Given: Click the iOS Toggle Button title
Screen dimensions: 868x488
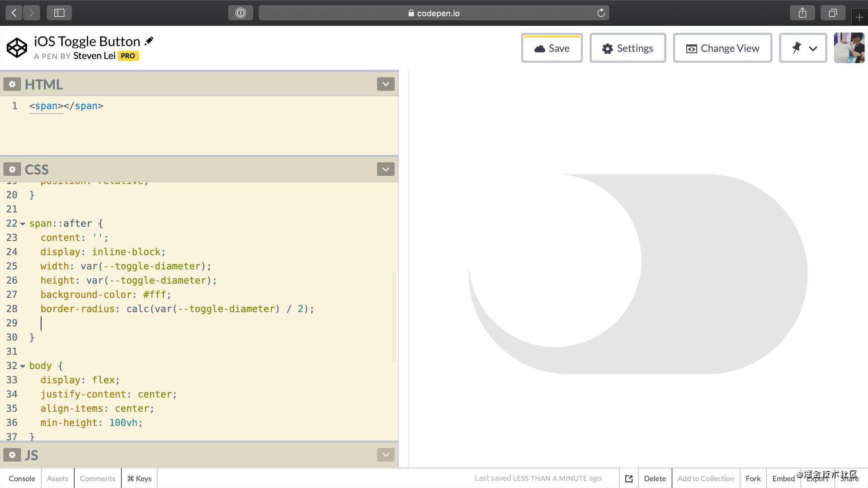Looking at the screenshot, I should [x=87, y=41].
